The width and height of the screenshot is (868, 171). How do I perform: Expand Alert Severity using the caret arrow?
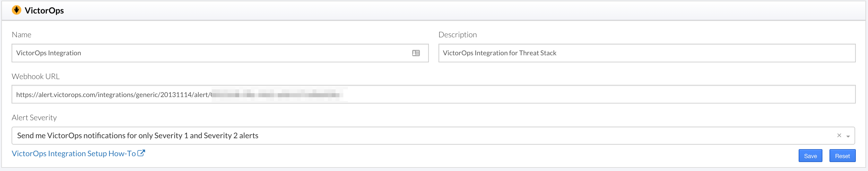pyautogui.click(x=848, y=136)
